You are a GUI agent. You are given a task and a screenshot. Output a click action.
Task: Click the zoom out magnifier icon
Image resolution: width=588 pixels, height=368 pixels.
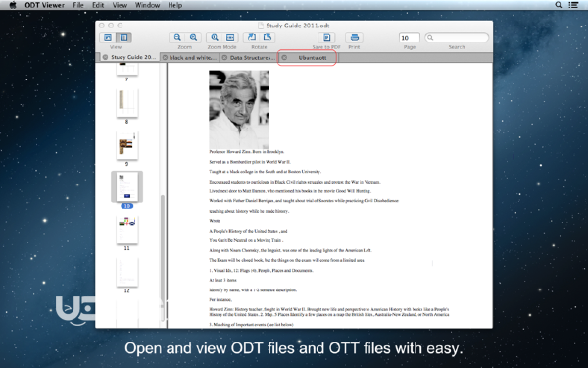point(177,37)
